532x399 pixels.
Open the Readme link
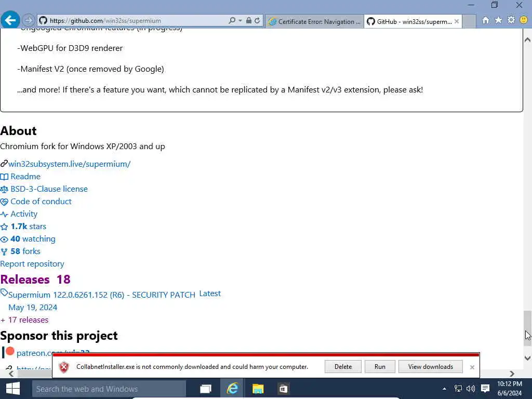[x=25, y=177]
